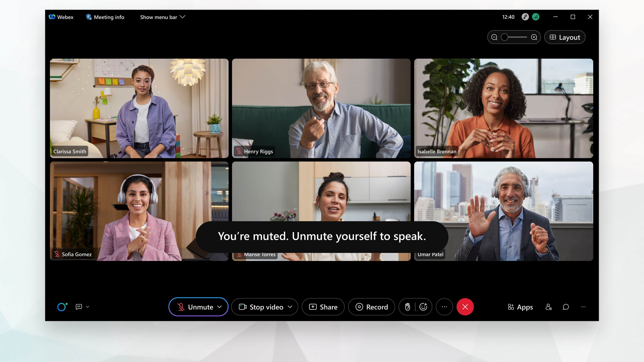Screen dimensions: 644x362
Task: Toggle Henry Riggs muted microphone indicator
Action: (239, 151)
